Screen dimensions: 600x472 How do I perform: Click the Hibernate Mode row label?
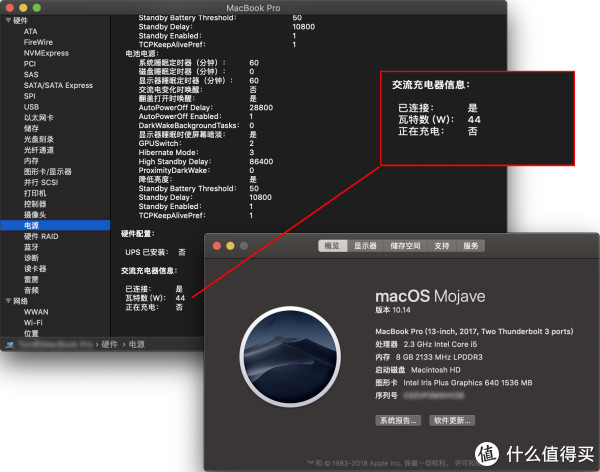(x=168, y=152)
